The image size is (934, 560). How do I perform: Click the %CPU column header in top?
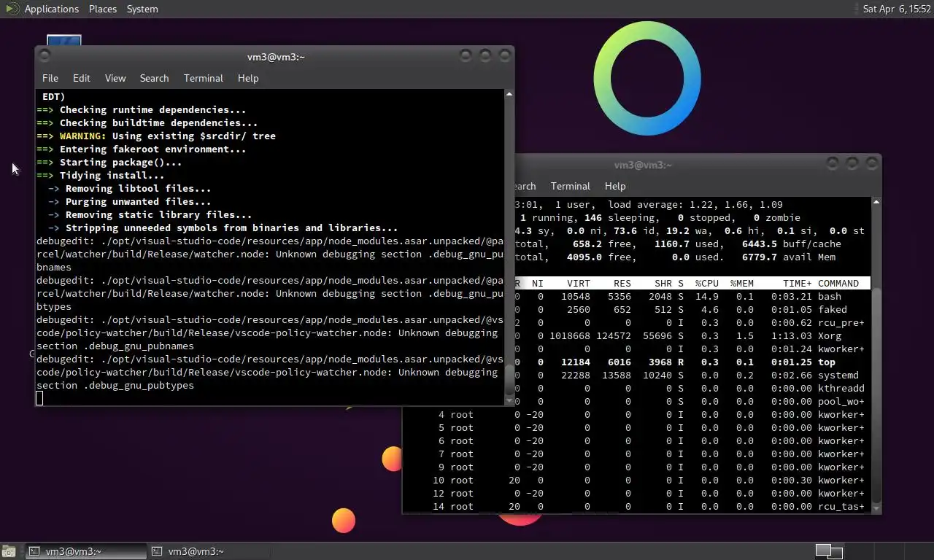pyautogui.click(x=706, y=283)
